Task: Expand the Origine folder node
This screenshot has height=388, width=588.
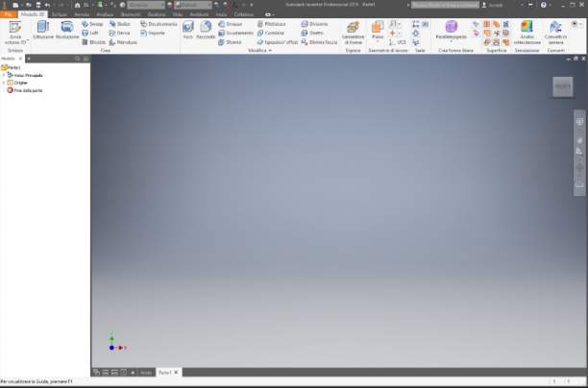Action: point(4,83)
